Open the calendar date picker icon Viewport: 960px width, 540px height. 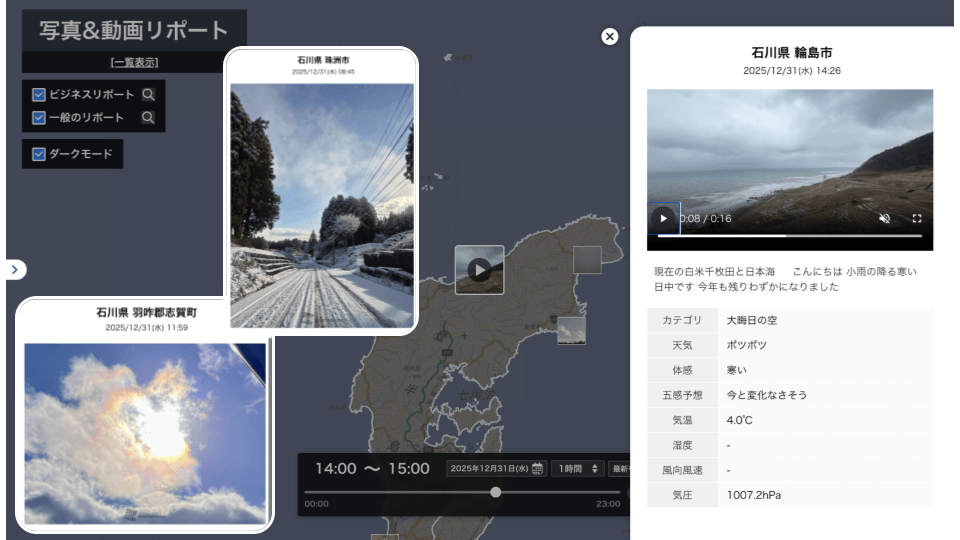click(x=537, y=469)
